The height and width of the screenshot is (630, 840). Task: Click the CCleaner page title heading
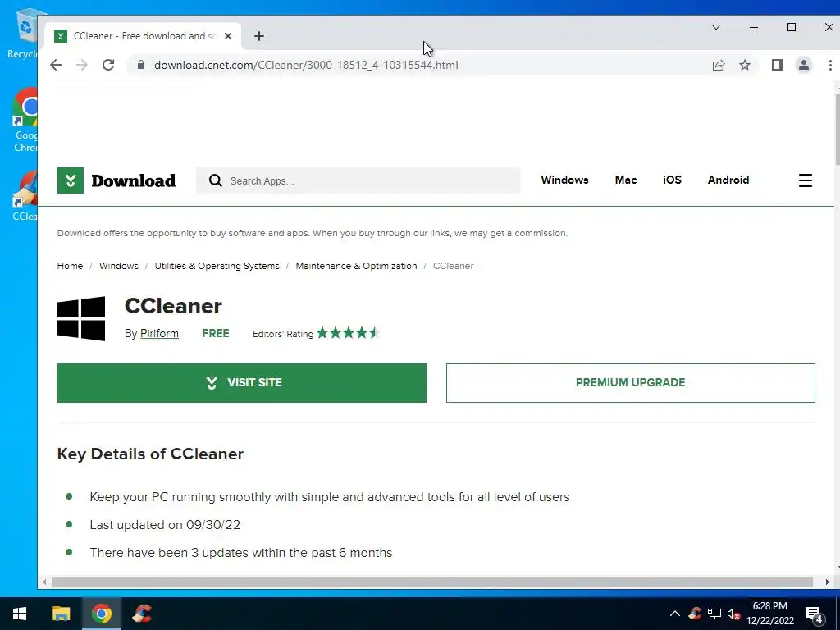(x=173, y=306)
